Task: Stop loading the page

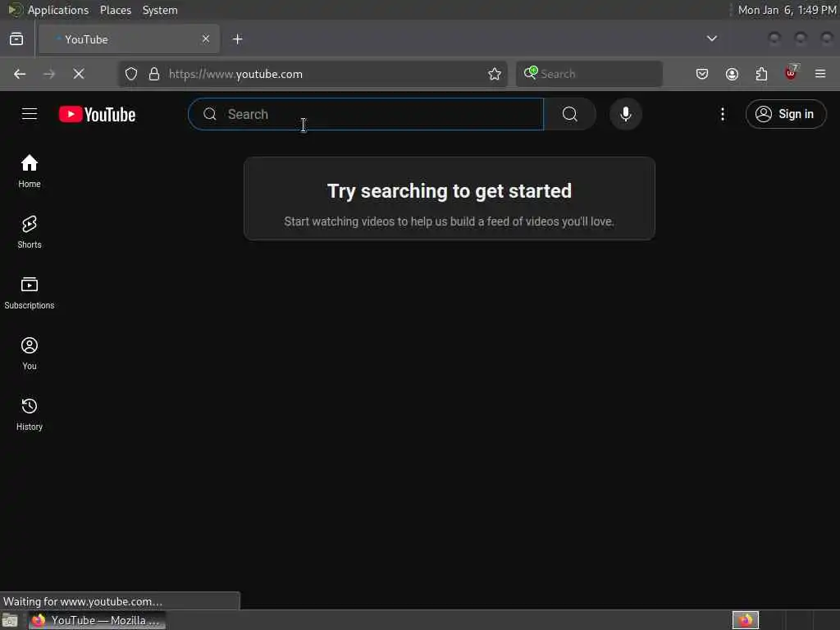Action: (79, 74)
